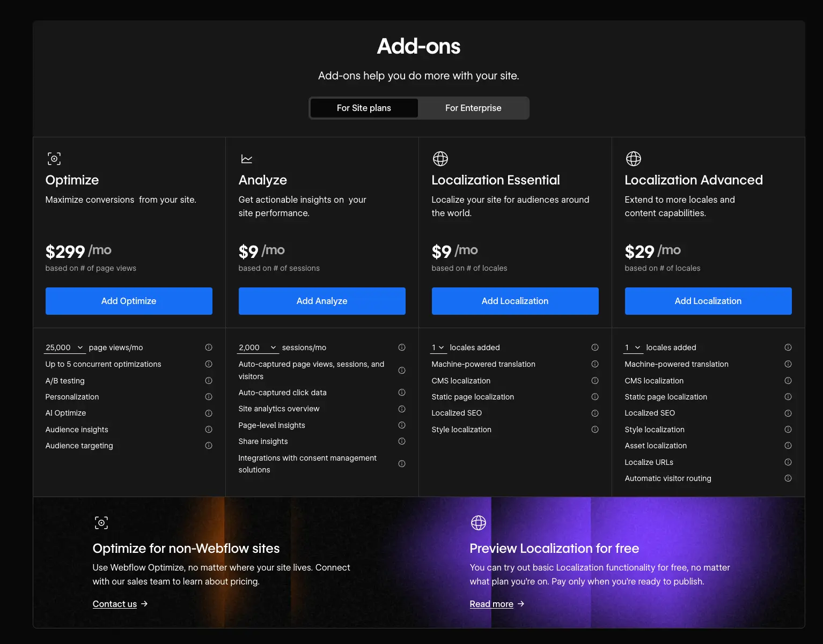Screen dimensions: 823x644
Task: Click the 'Add-ons help you do more' subtitle
Action: (418, 76)
